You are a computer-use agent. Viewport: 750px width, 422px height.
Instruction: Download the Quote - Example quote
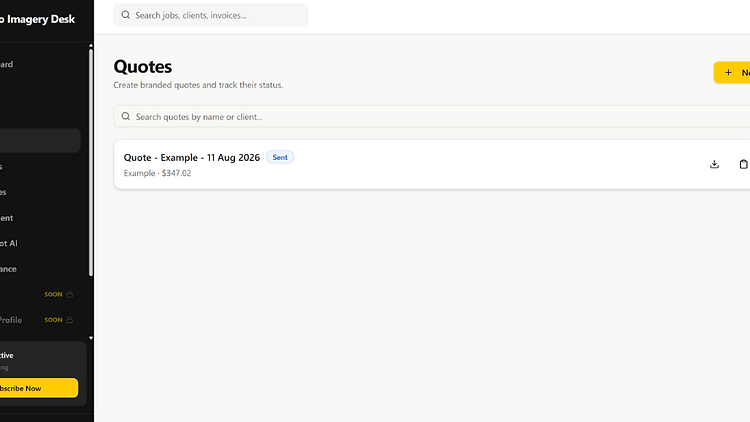pyautogui.click(x=714, y=164)
